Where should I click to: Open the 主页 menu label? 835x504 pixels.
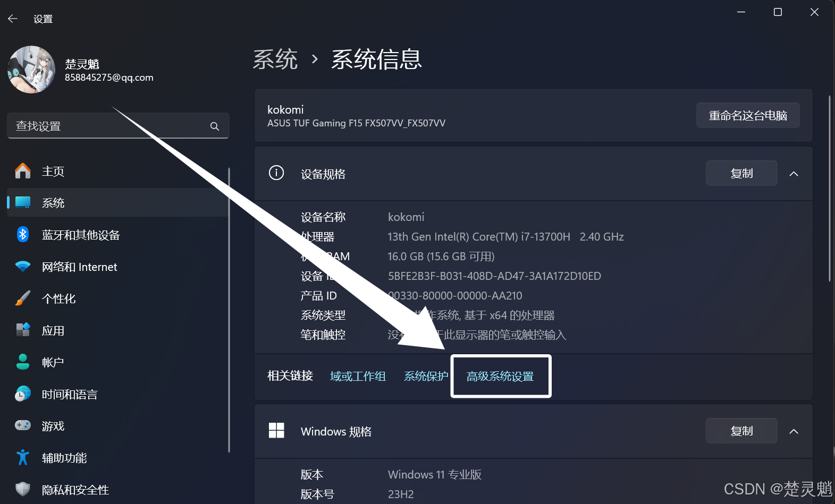point(53,172)
